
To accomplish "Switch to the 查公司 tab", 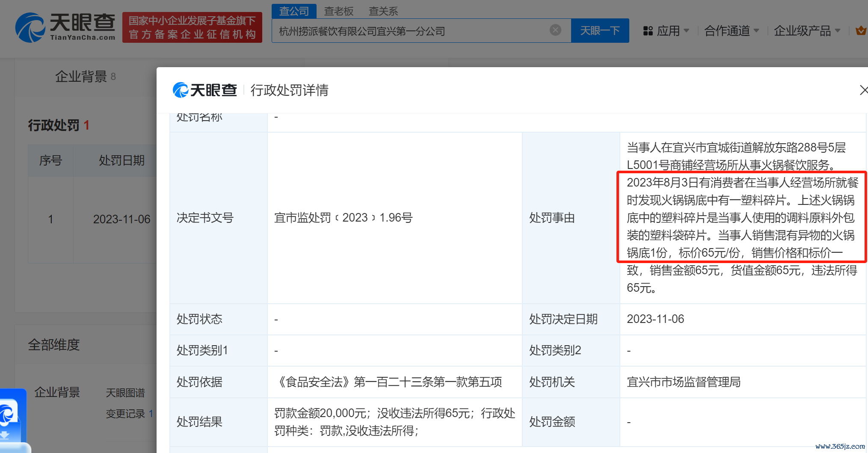I will [294, 11].
